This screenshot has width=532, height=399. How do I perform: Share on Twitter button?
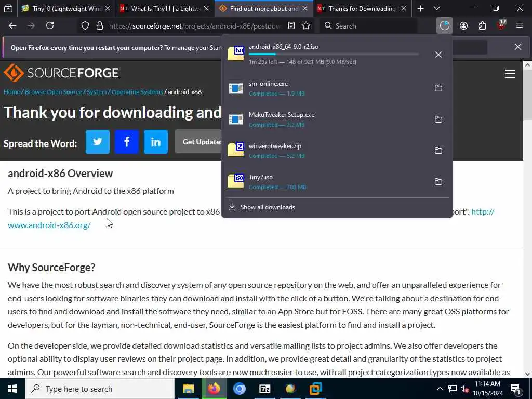98,142
